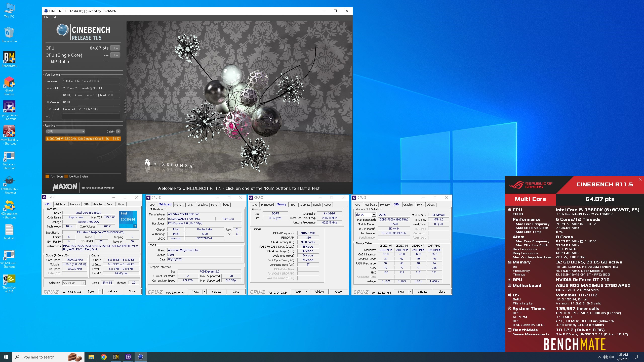Open the Bench tab in first CPU-Z window
Viewport: 644px width, 362px height.
click(x=110, y=204)
